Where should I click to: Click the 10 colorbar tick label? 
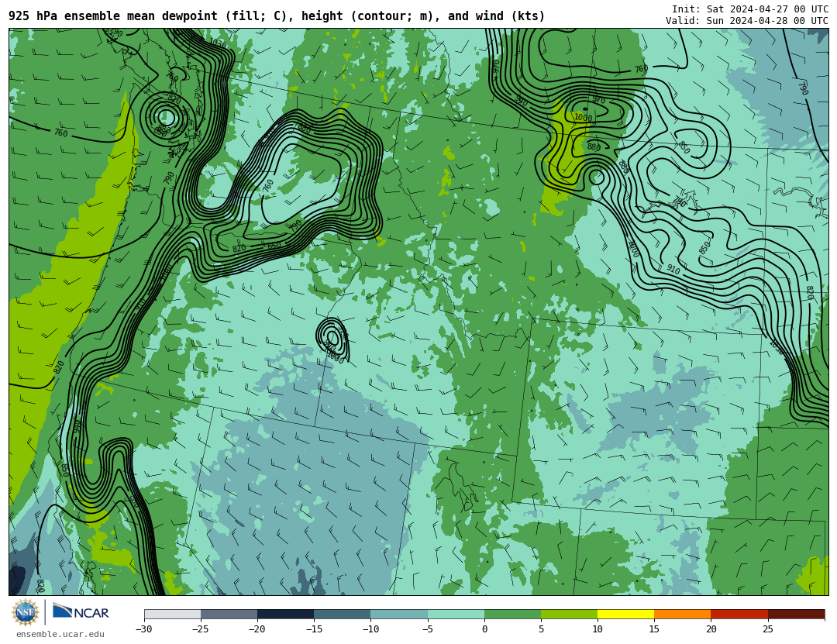coord(598,629)
